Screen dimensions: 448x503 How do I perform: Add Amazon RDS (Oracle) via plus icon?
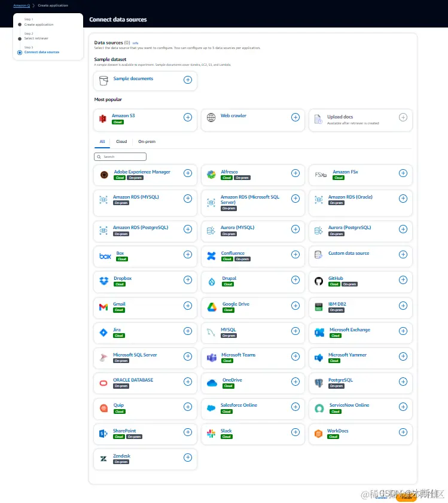coord(403,199)
